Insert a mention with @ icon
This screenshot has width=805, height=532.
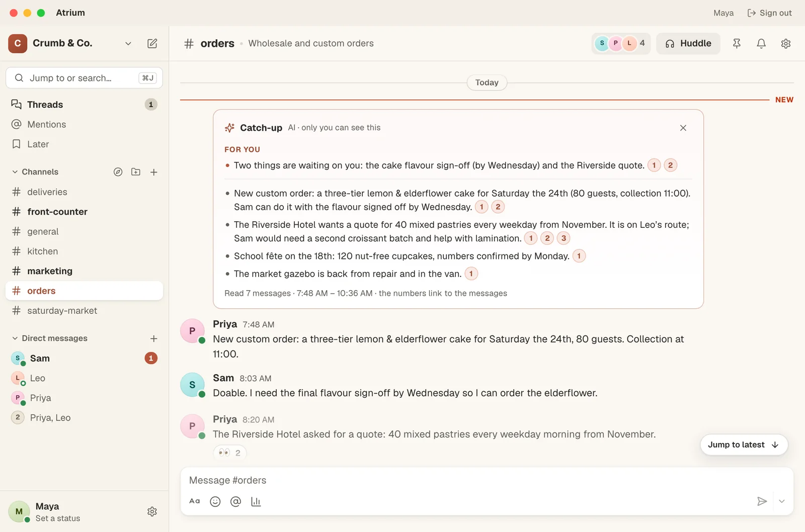(x=235, y=501)
